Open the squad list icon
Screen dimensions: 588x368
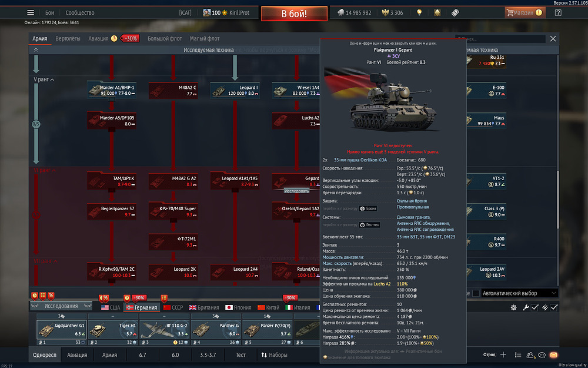pyautogui.click(x=518, y=355)
